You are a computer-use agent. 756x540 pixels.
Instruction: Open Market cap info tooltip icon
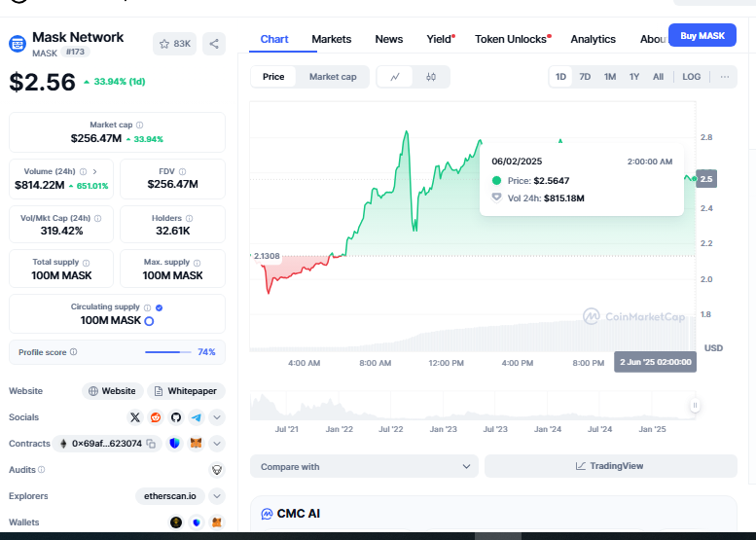click(140, 125)
